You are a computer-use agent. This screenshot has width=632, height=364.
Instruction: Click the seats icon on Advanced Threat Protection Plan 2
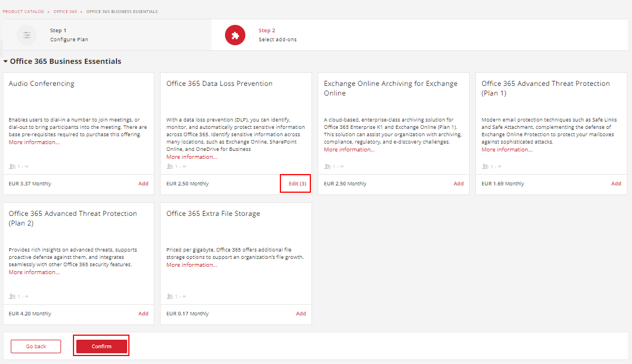pyautogui.click(x=11, y=296)
